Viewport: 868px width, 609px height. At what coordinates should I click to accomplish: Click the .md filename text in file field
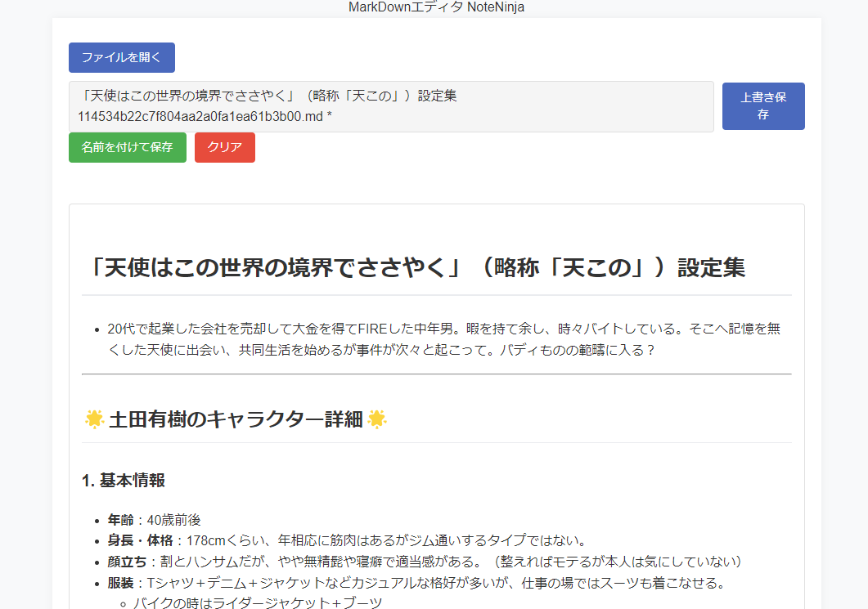[x=205, y=117]
